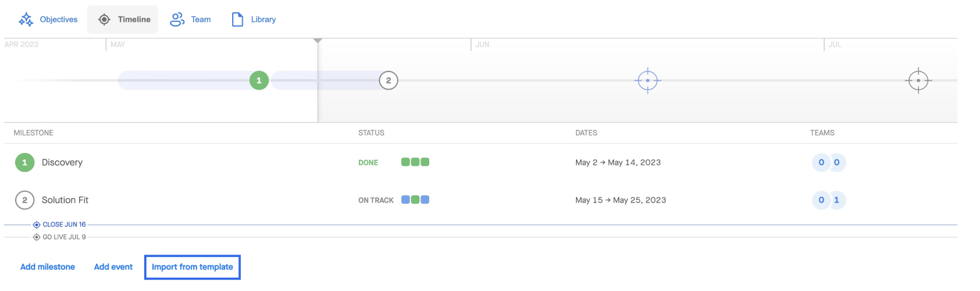Click the Discovery milestone number badge
This screenshot has height=291, width=980.
click(24, 162)
